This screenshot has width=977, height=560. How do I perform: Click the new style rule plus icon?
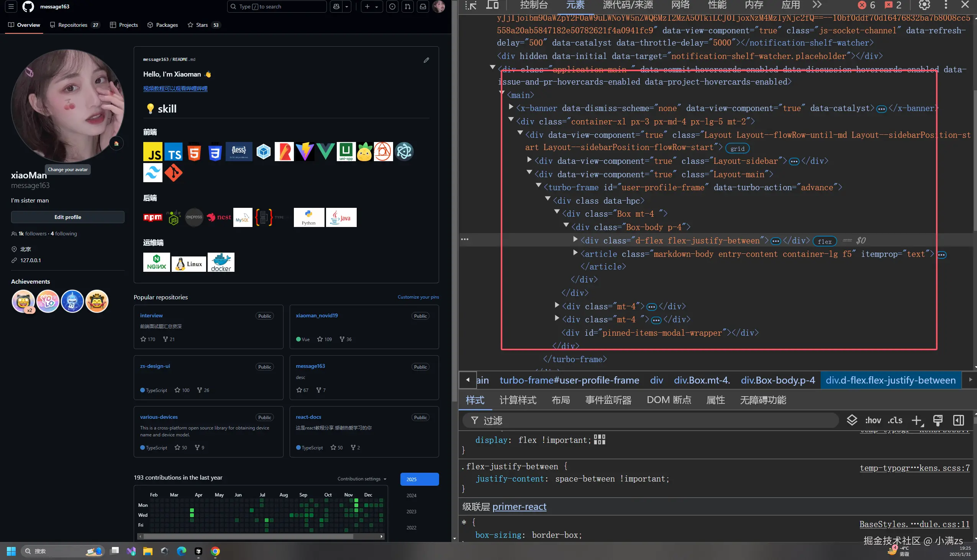point(916,420)
